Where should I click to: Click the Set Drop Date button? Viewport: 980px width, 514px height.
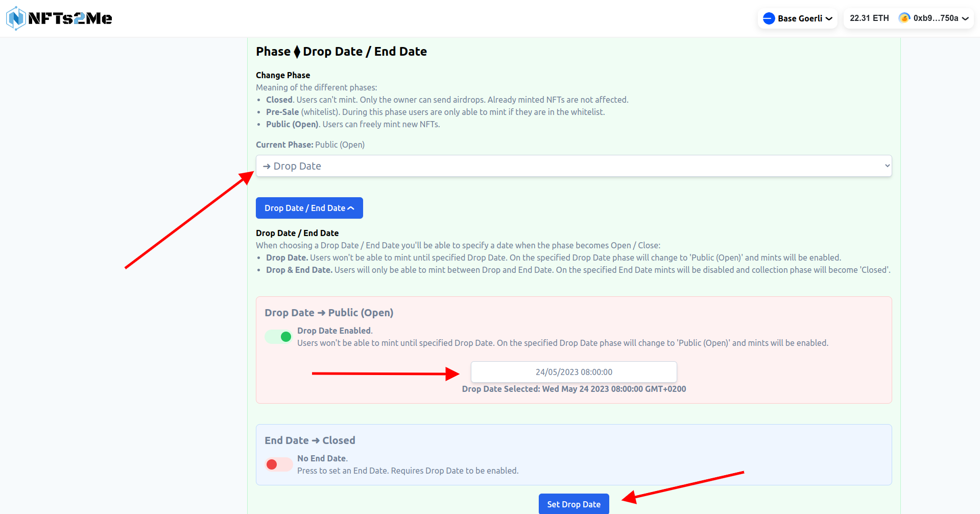pos(573,504)
